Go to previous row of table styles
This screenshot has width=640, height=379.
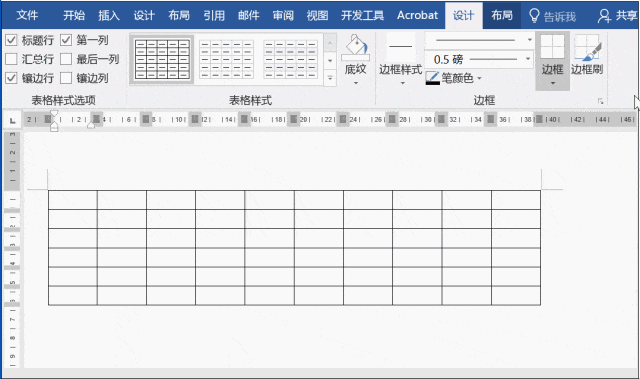point(330,42)
